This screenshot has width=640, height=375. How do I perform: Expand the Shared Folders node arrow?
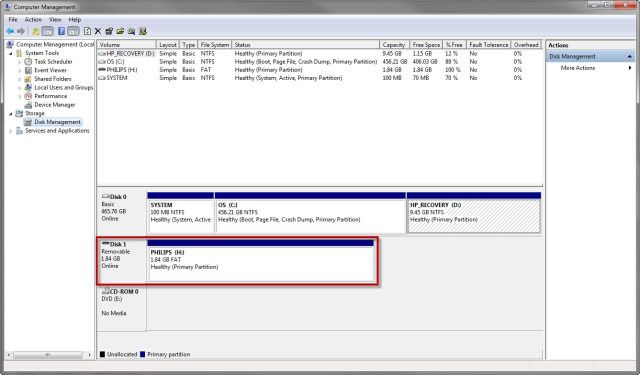[19, 79]
